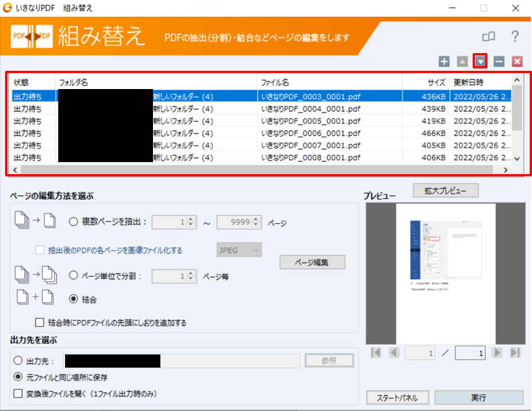Sort by 更新日時 column header
Viewport: 532px width, 411px height.
tap(481, 82)
